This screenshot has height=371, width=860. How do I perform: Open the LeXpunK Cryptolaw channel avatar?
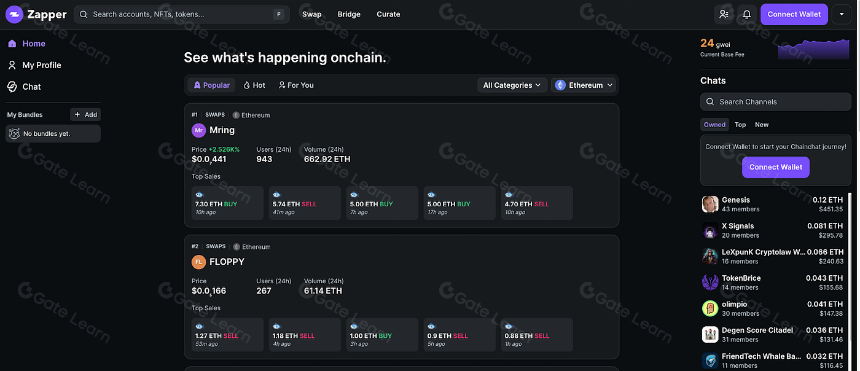coord(710,256)
